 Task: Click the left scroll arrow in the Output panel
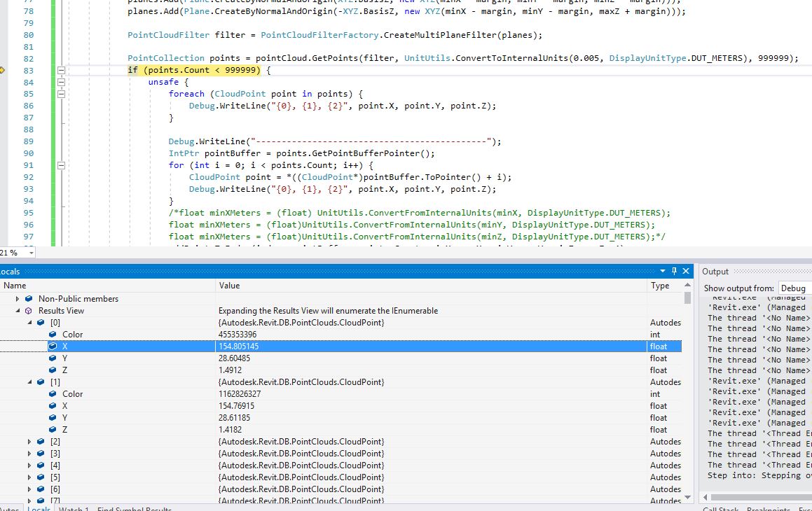[704, 497]
